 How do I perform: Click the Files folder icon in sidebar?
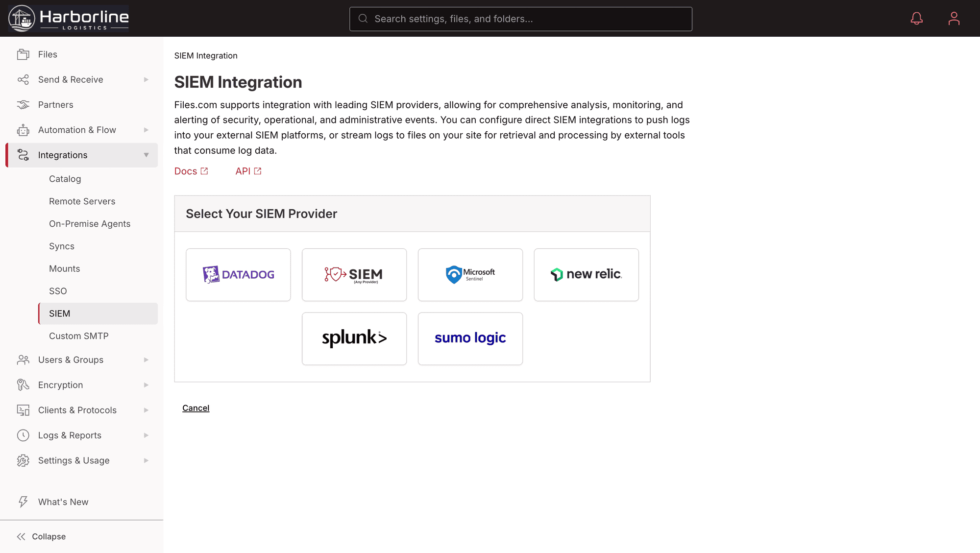[23, 54]
